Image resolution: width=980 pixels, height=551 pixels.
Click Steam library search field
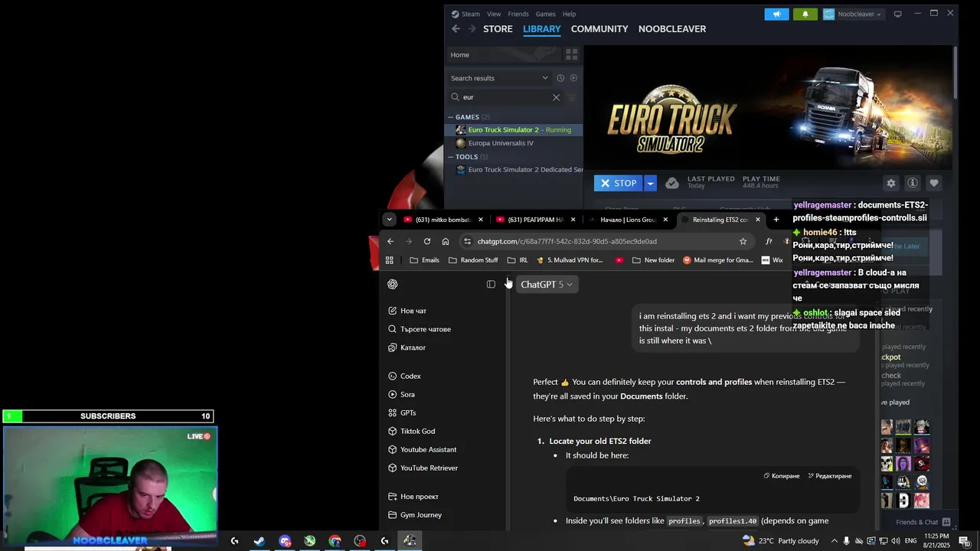(x=507, y=97)
